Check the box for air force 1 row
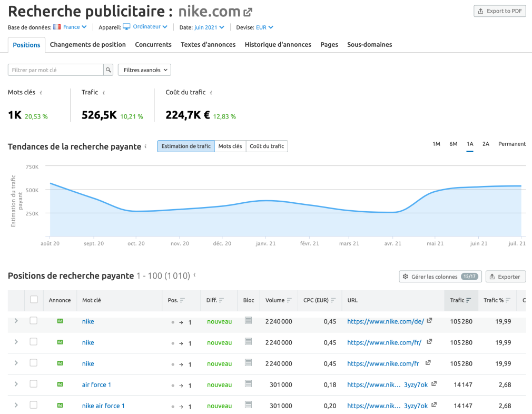 [33, 384]
